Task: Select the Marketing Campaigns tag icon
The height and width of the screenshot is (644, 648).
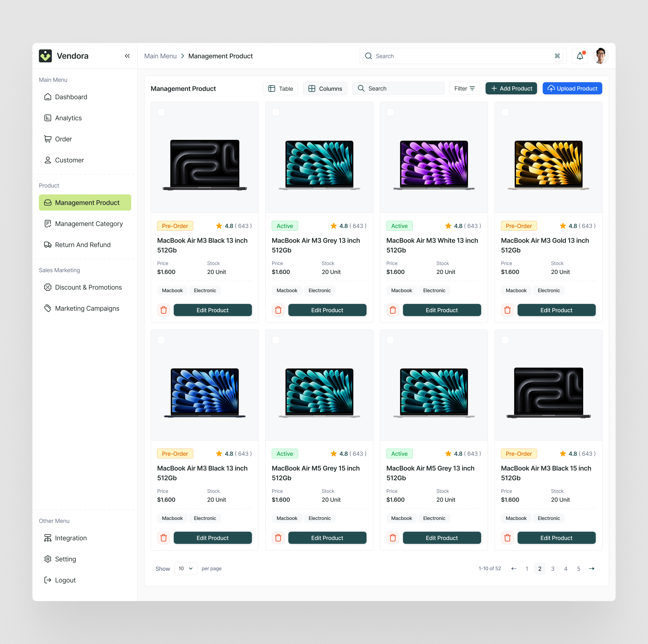Action: click(48, 308)
